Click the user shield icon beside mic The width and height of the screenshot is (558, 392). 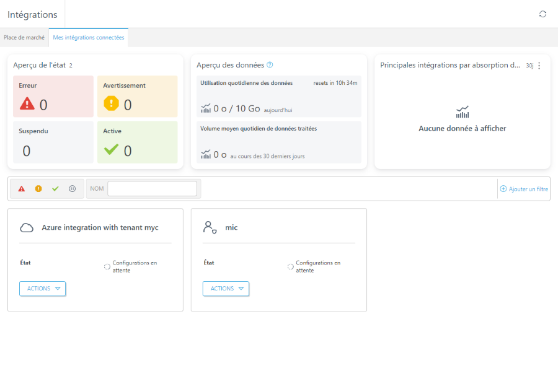click(x=210, y=227)
